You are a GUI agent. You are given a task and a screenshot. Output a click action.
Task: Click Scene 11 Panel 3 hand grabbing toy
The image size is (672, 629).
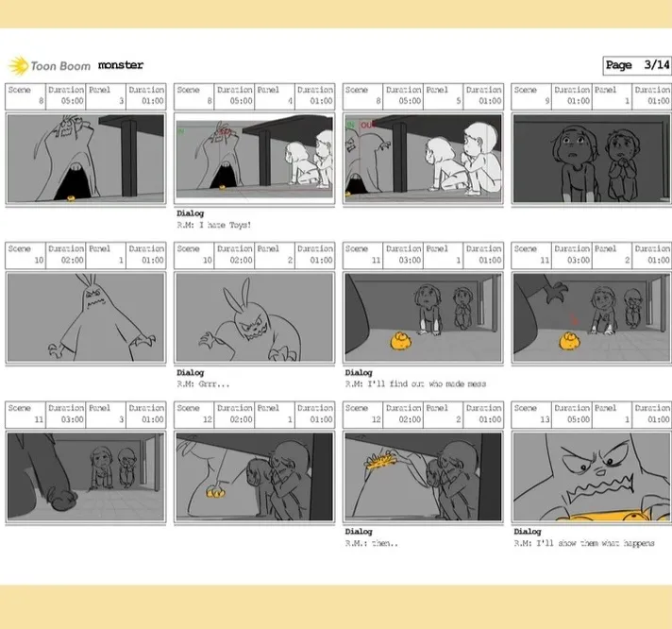[x=86, y=476]
